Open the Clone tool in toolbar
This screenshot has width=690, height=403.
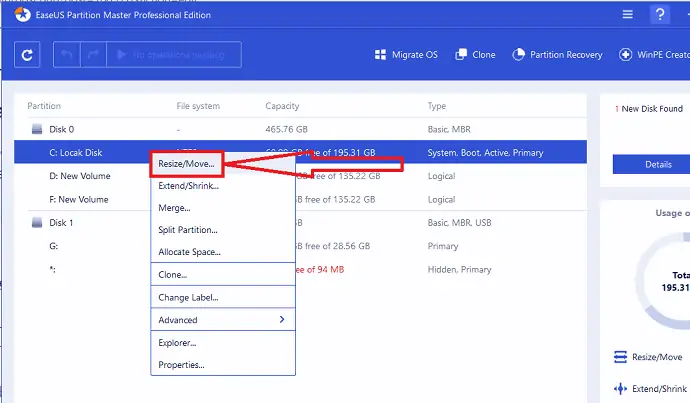[x=475, y=55]
